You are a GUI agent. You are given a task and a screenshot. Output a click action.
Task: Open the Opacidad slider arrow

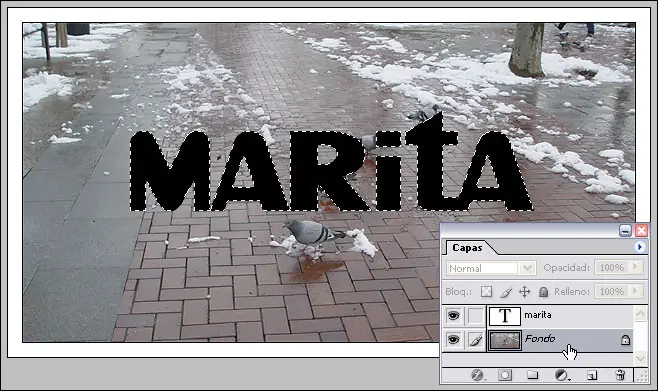(636, 267)
